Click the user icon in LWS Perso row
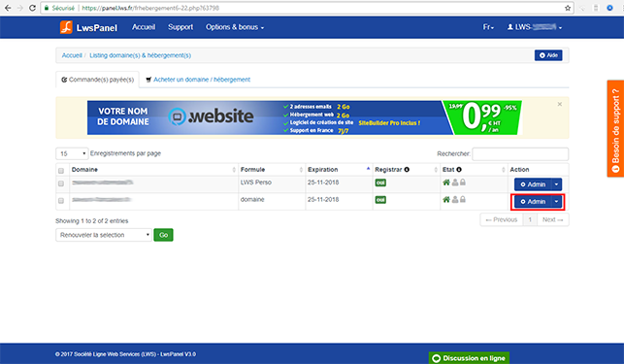624x364 pixels. 455,182
